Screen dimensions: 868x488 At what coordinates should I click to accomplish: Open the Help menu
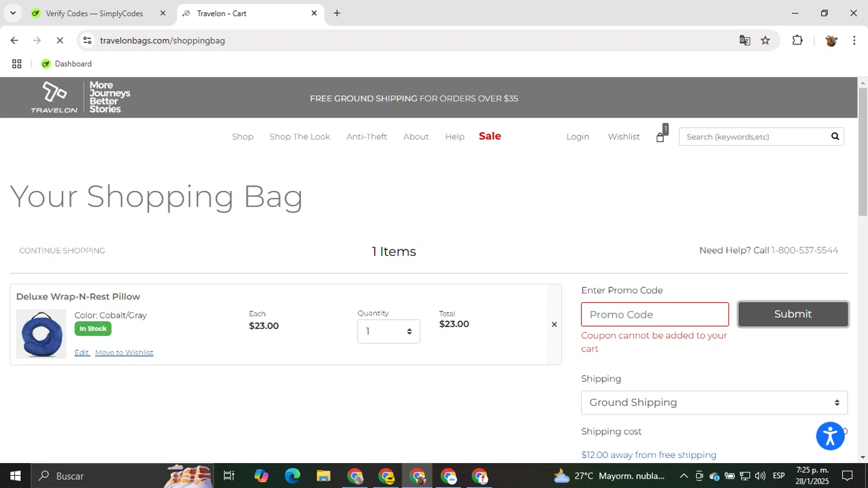455,137
